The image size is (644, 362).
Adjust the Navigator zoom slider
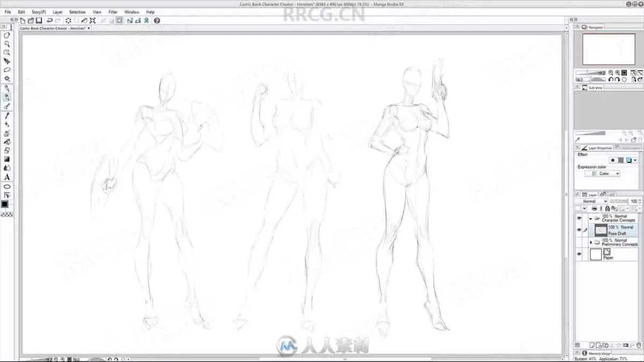point(590,72)
